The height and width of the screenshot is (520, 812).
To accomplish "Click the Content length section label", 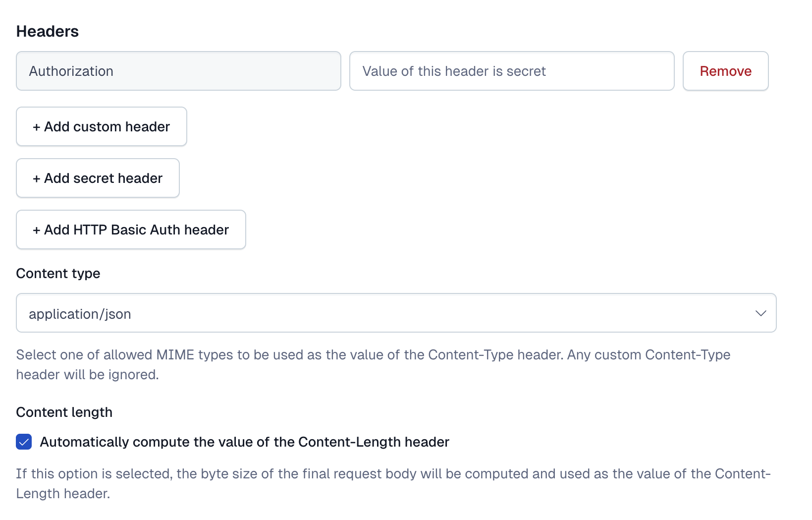I will [x=64, y=412].
